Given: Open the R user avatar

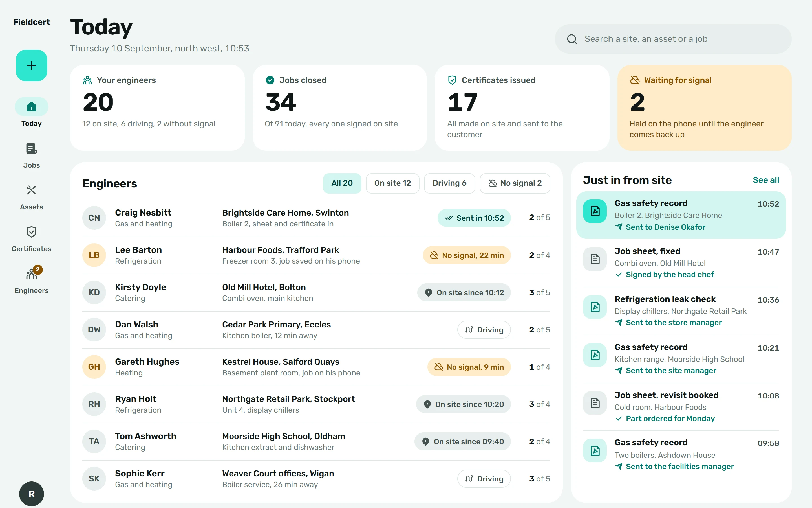Looking at the screenshot, I should tap(32, 494).
